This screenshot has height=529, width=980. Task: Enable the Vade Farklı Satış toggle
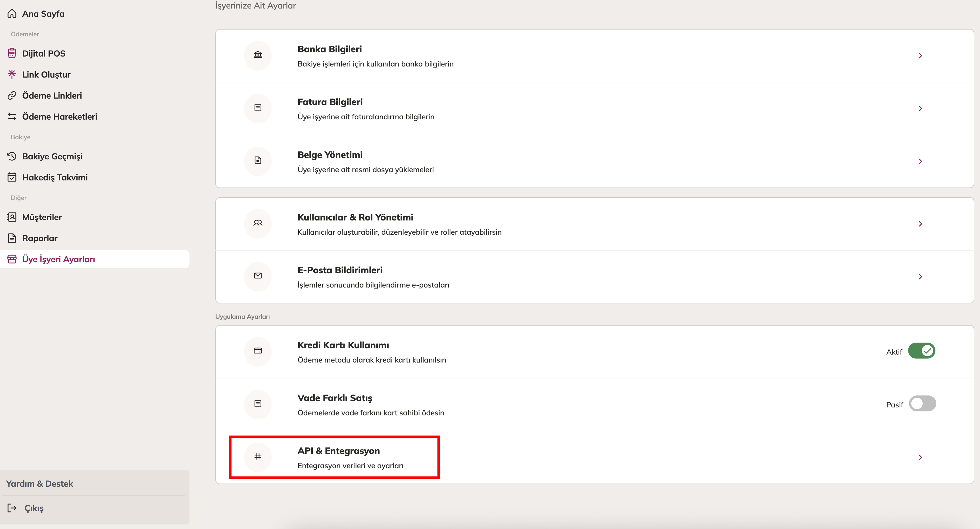(x=922, y=404)
